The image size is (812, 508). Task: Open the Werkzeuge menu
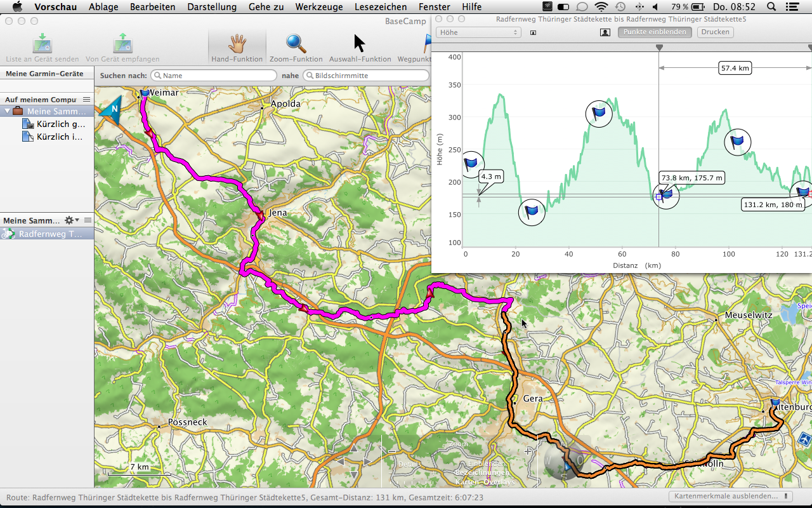[318, 7]
